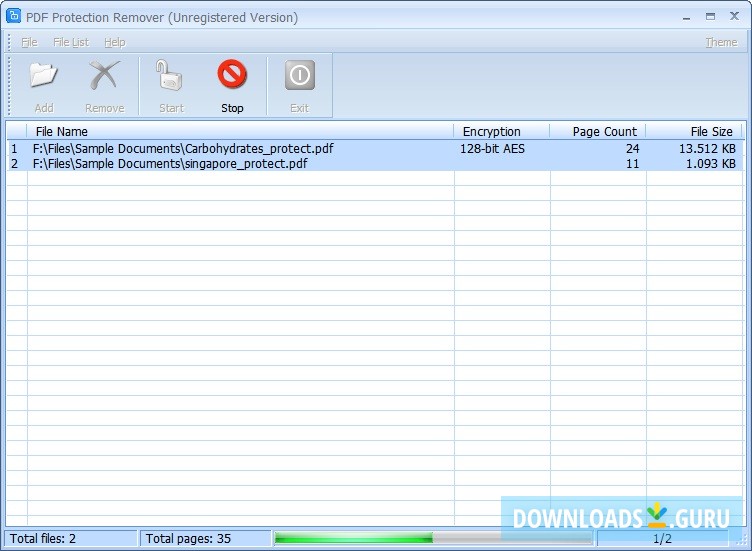Image resolution: width=752 pixels, height=551 pixels.
Task: Open the File List menu
Action: (x=71, y=42)
